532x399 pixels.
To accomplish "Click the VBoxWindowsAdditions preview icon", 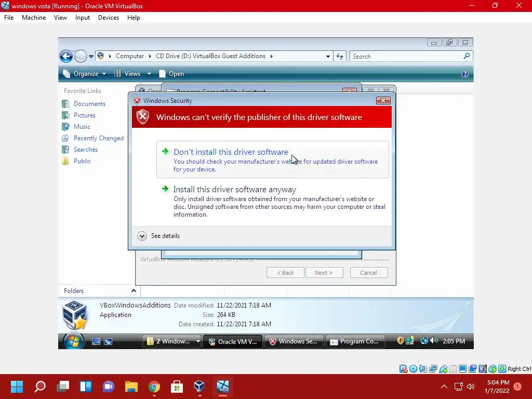I will [75, 315].
